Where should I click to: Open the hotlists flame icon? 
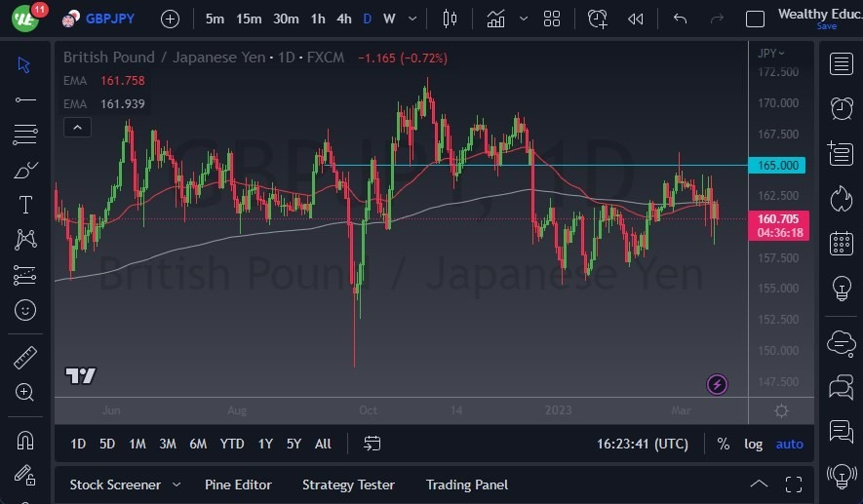[841, 199]
